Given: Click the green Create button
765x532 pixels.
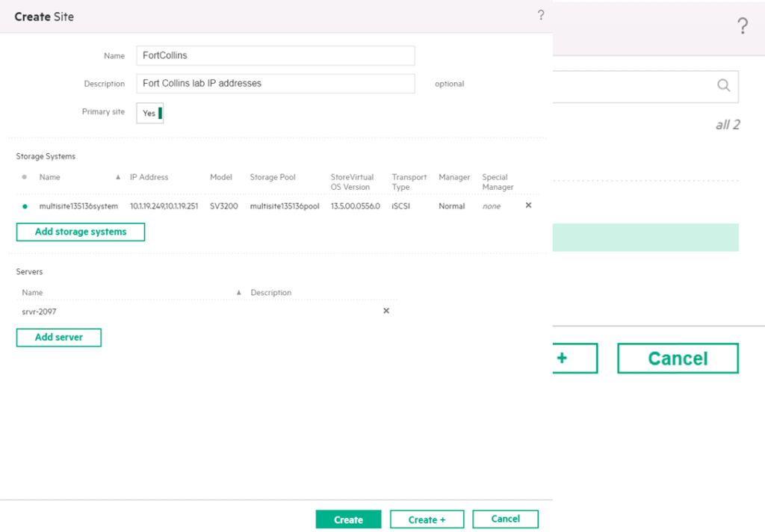Looking at the screenshot, I should click(x=348, y=519).
